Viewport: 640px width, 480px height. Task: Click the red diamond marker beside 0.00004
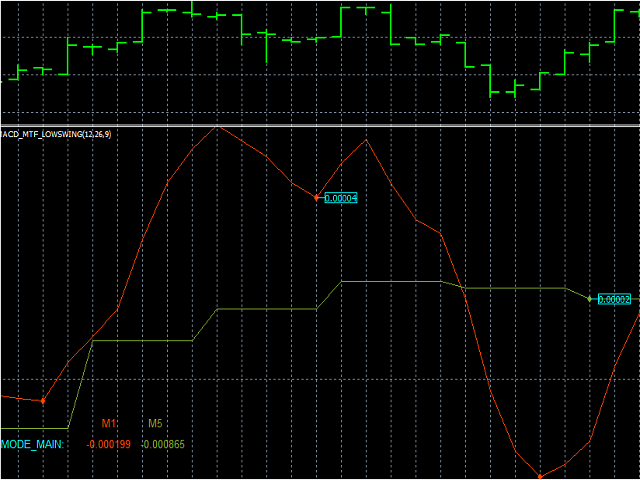(x=316, y=198)
